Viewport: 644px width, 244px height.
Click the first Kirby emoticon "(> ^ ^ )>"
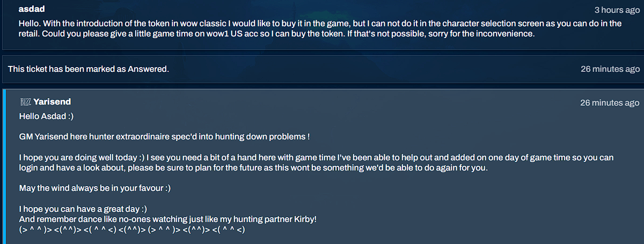pyautogui.click(x=35, y=230)
